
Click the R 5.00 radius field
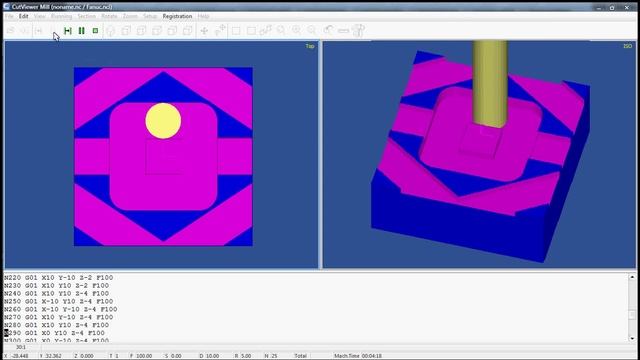[x=243, y=356]
